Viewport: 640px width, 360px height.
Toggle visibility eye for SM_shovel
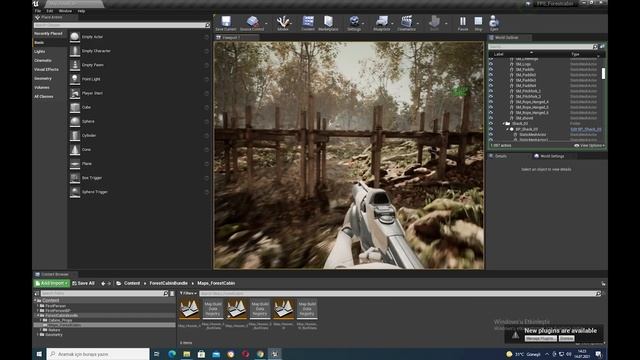point(491,118)
